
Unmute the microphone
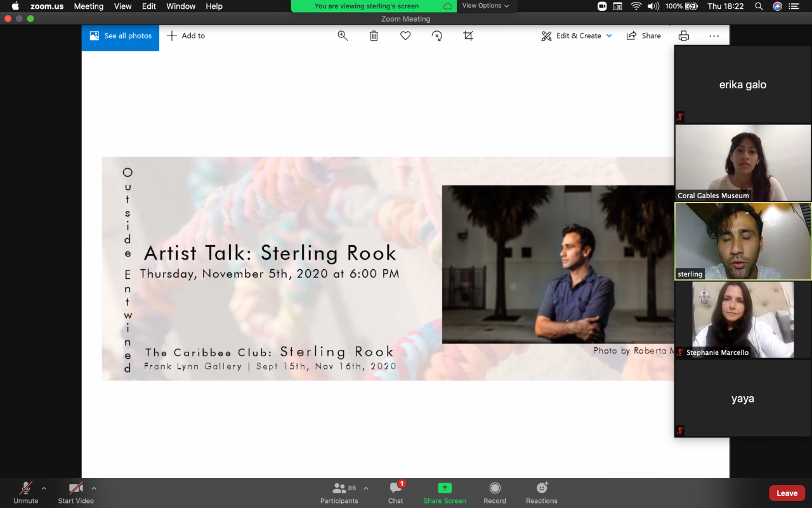pyautogui.click(x=26, y=492)
